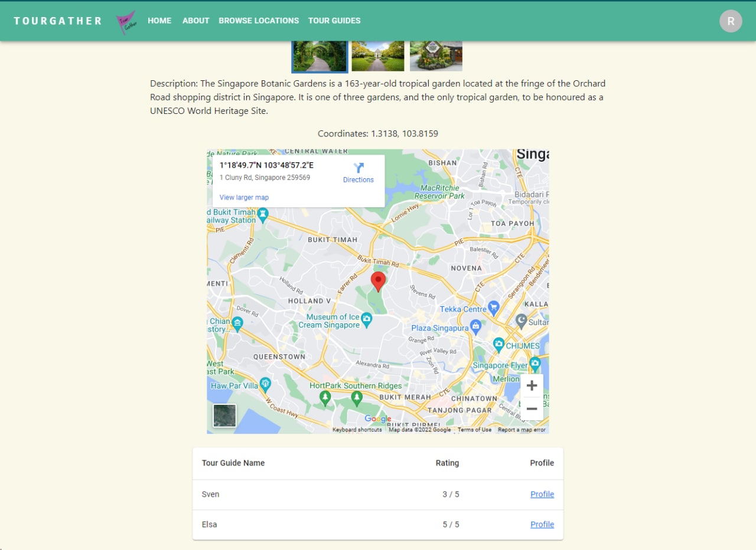The image size is (756, 550).
Task: Click Bukit Timah Railway Station marker icon
Action: 262,214
